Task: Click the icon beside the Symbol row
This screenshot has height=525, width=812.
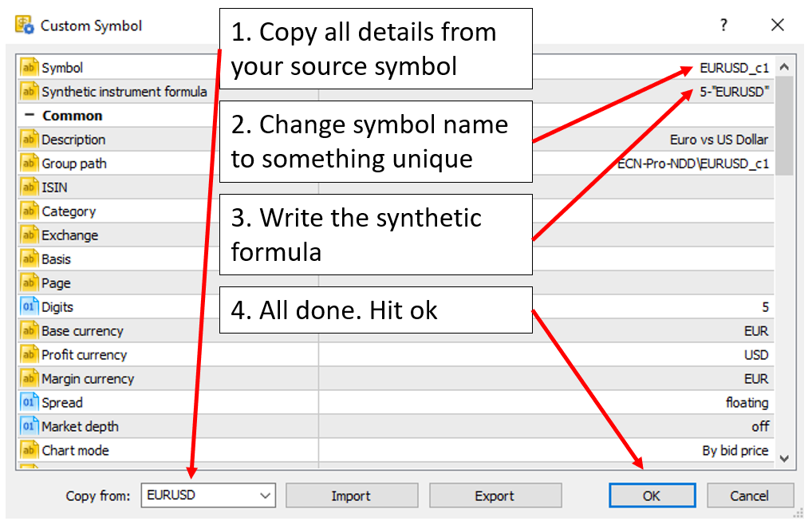Action: point(29,67)
